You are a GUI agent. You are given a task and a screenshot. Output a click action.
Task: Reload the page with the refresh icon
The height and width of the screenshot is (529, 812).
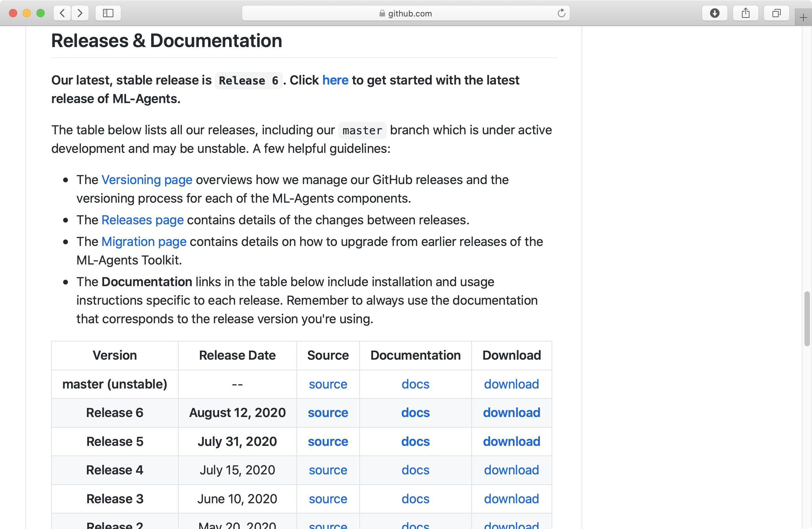(x=561, y=13)
